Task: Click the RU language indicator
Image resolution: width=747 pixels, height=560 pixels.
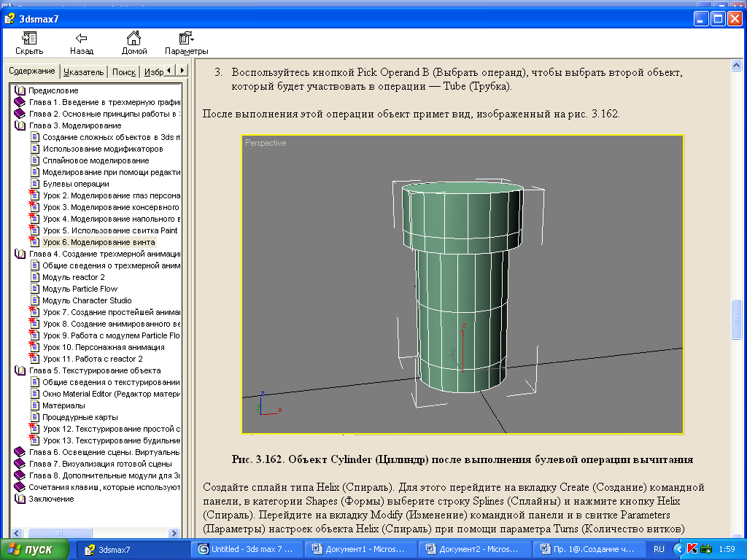Action: [659, 549]
